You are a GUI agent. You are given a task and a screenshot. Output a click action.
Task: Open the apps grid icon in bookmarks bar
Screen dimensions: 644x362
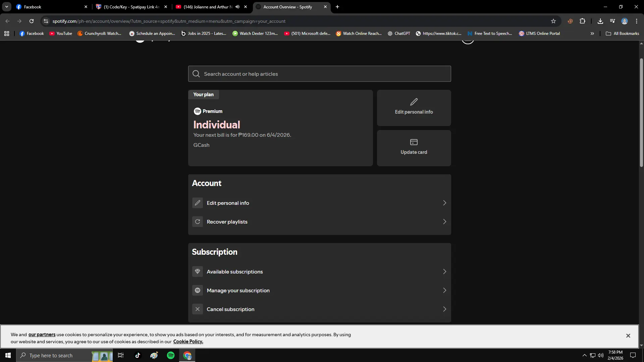[7, 34]
